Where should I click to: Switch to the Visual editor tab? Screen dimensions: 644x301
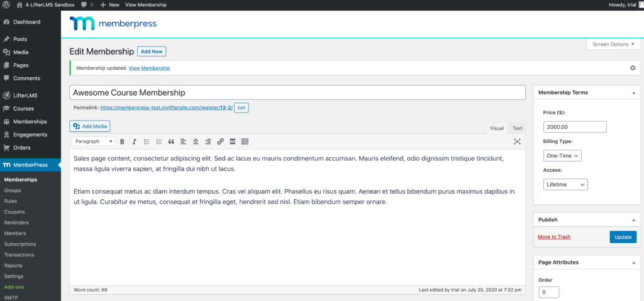(x=497, y=129)
